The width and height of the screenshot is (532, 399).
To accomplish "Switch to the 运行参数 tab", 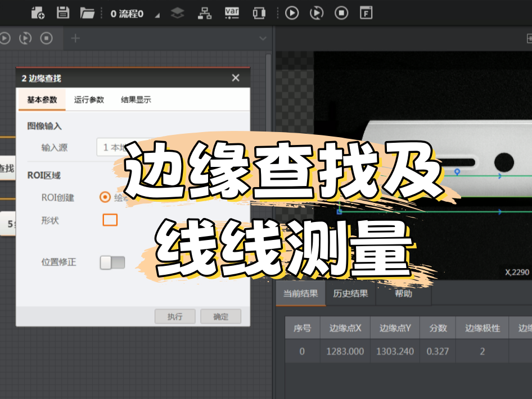I will 89,99.
